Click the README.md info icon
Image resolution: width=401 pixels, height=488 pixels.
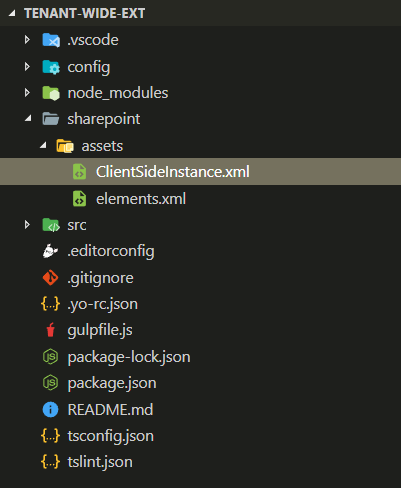pyautogui.click(x=50, y=409)
